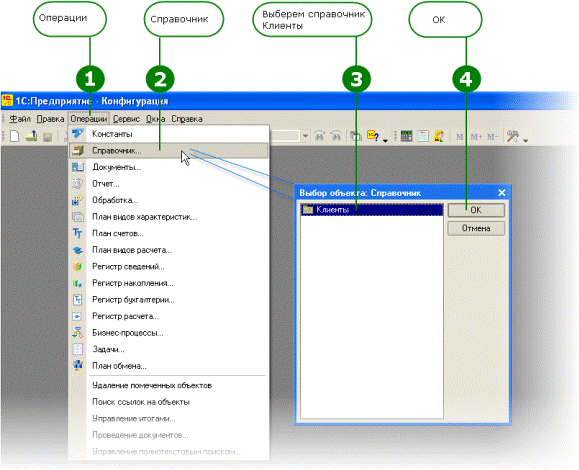
Task: Open the search field dropdown arrow
Action: point(305,136)
